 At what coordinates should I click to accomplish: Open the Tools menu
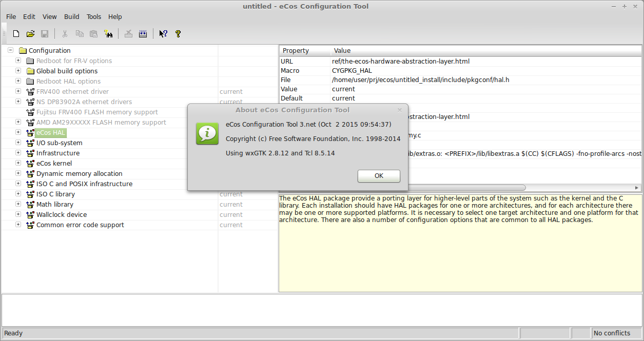tap(94, 17)
